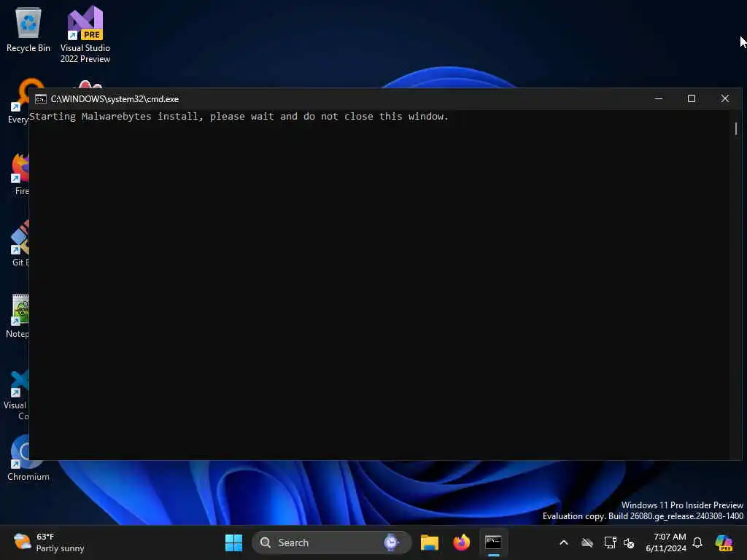
Task: Click the OneDrive cloud tray icon
Action: 587,542
